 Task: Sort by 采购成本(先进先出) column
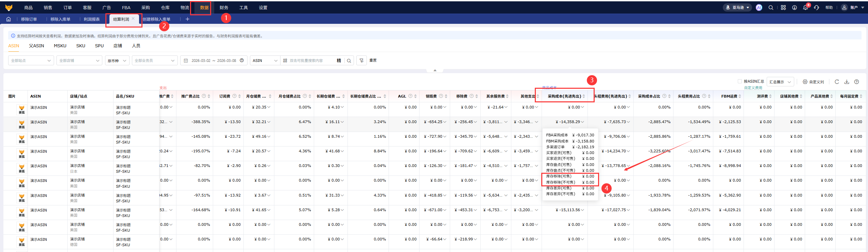tap(584, 96)
